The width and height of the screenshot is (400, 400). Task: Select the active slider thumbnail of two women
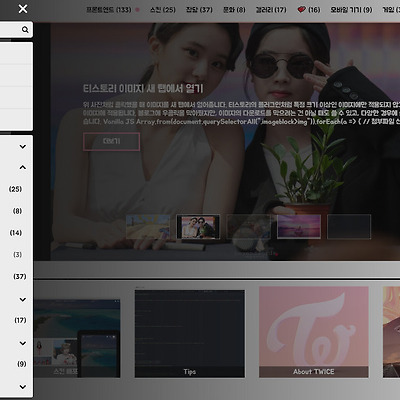(198, 227)
